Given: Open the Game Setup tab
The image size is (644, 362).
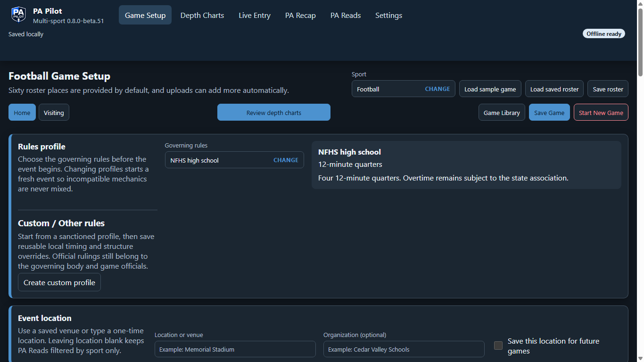Looking at the screenshot, I should [145, 15].
